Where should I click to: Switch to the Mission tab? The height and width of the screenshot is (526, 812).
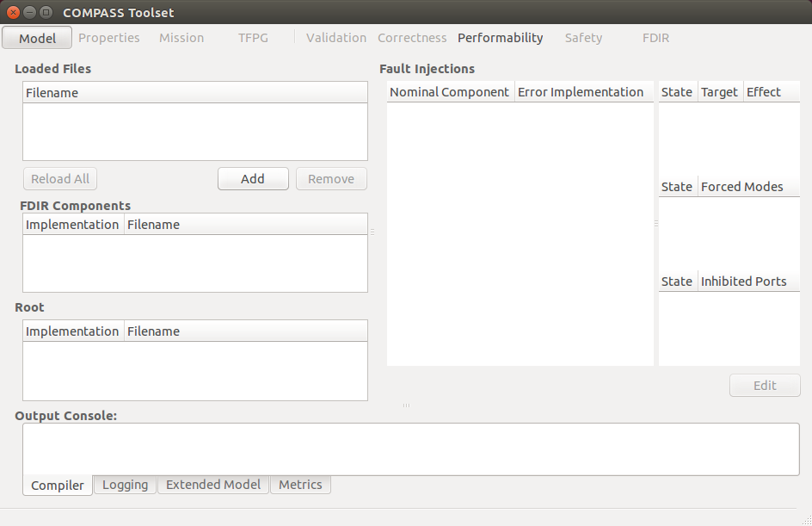(x=181, y=38)
